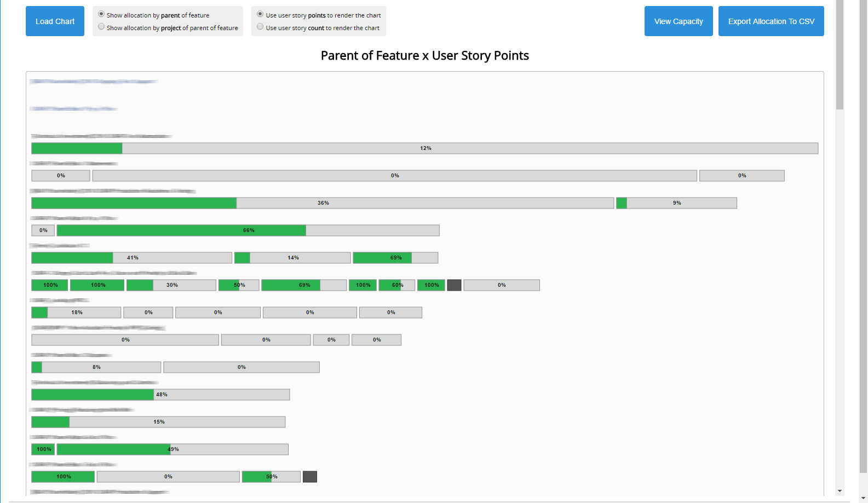Screen dimensions: 868x503
Task: Select the bar labeled 14%
Action: point(292,258)
